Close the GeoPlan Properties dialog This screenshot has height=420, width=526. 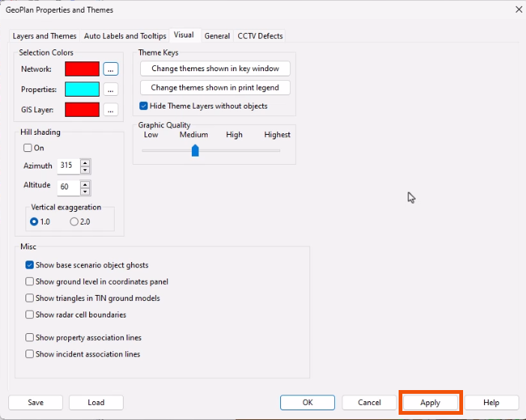coord(519,10)
